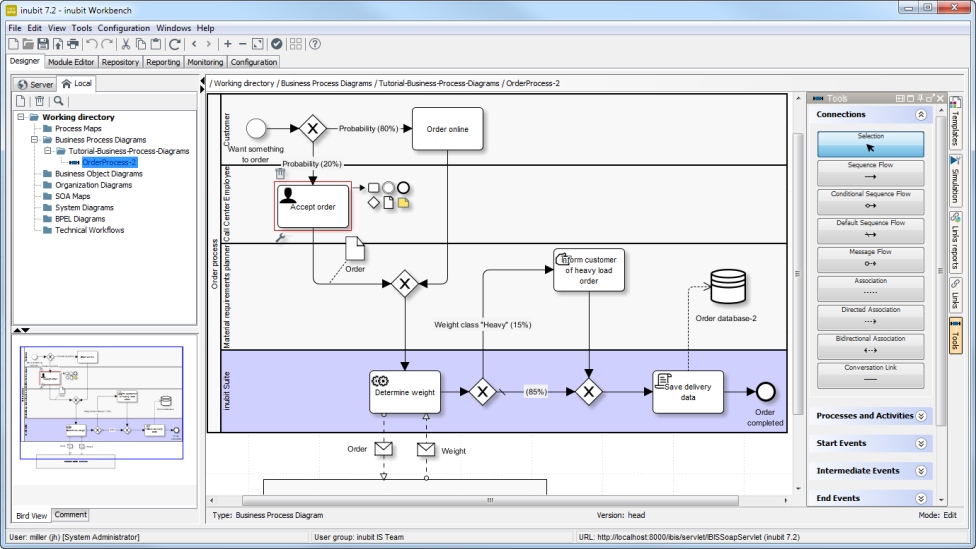Click the validate checkmark icon in toolbar

coord(277,44)
